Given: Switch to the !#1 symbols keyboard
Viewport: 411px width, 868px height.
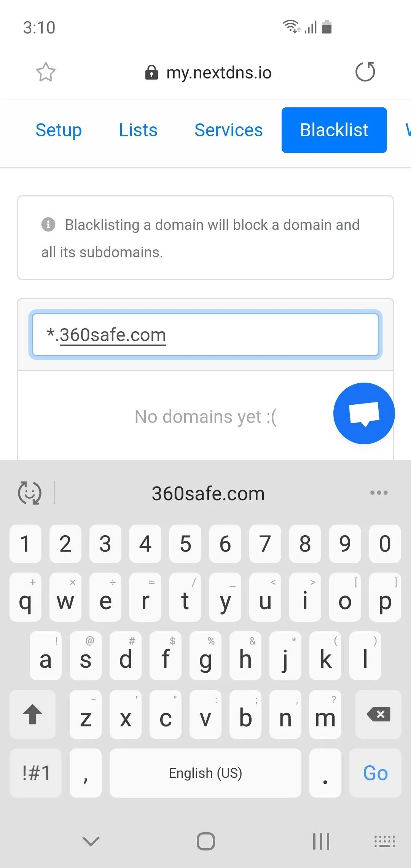Looking at the screenshot, I should [36, 773].
